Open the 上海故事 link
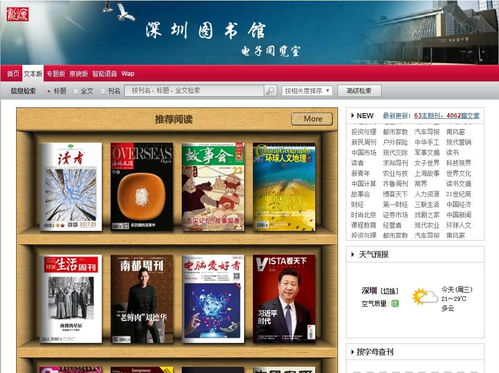 [427, 173]
